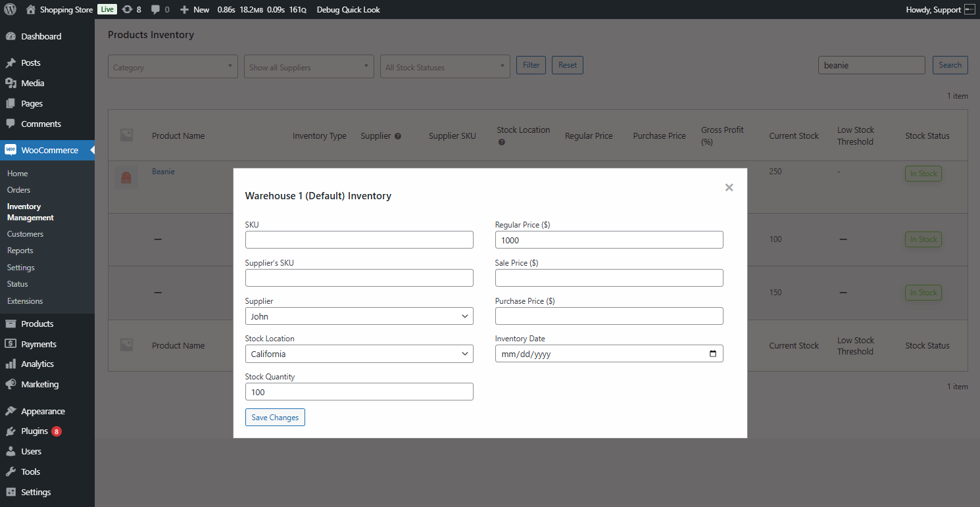Click the Comments icon in sidebar
Viewport: 980px width, 507px height.
click(x=11, y=124)
